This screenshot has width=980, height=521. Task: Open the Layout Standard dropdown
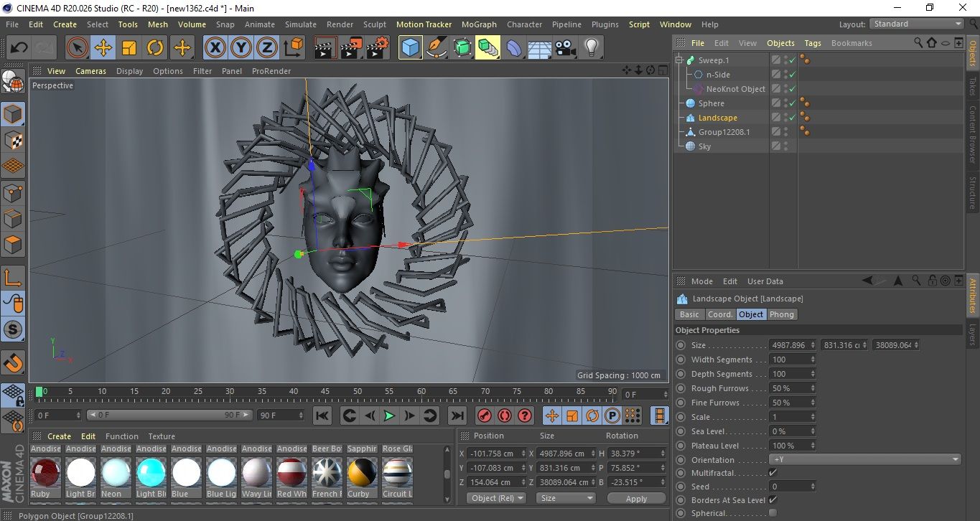(x=917, y=24)
